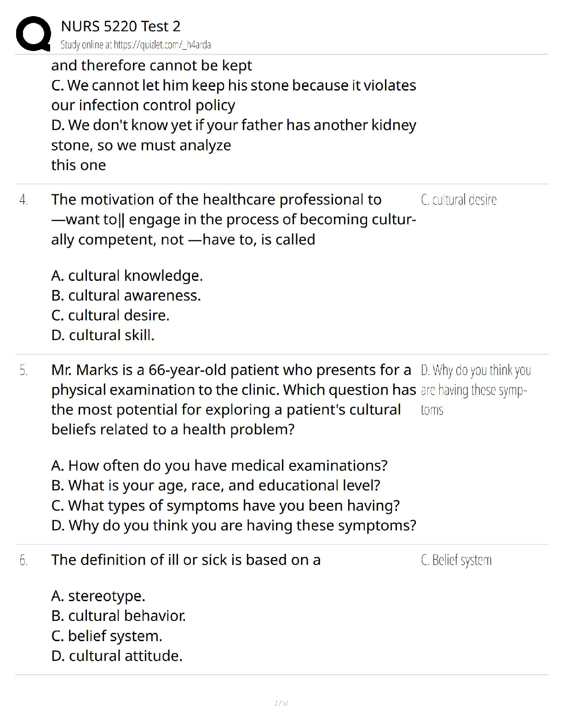
Task: Select answer option A. stereotype
Action: click(98, 596)
